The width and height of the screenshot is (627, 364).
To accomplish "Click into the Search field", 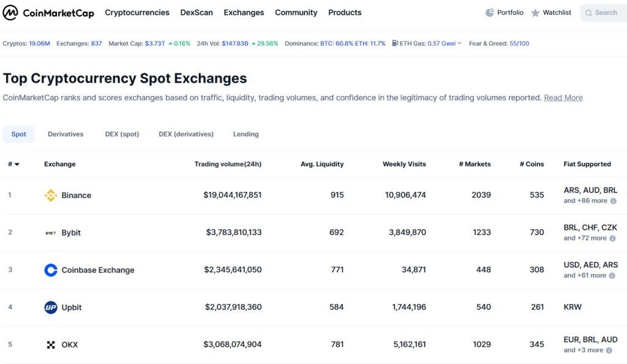I will tap(605, 13).
